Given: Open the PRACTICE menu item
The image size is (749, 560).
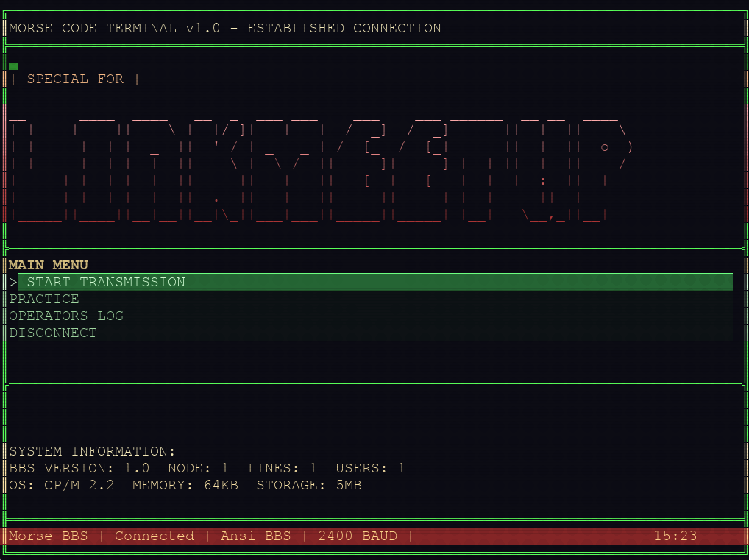Looking at the screenshot, I should click(44, 300).
